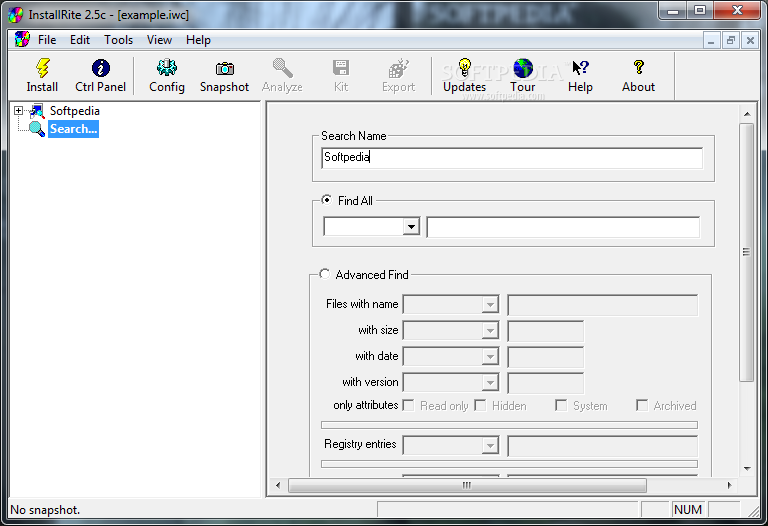Viewport: 768px width, 526px height.
Task: Open the View menu
Action: [159, 40]
